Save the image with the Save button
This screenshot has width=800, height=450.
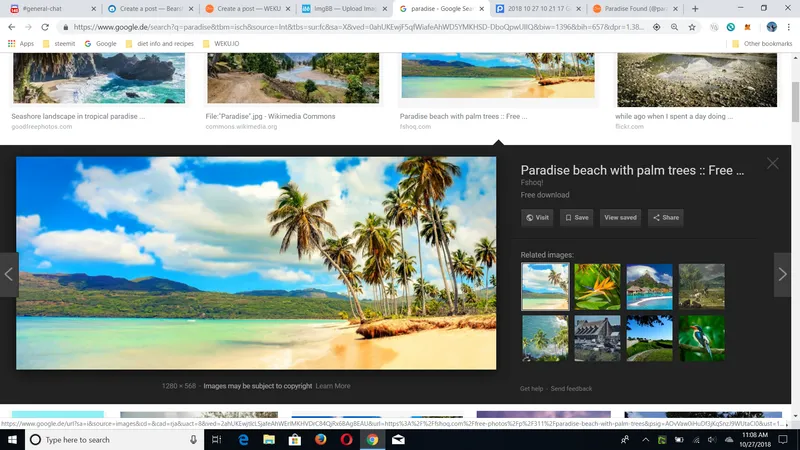pyautogui.click(x=577, y=217)
